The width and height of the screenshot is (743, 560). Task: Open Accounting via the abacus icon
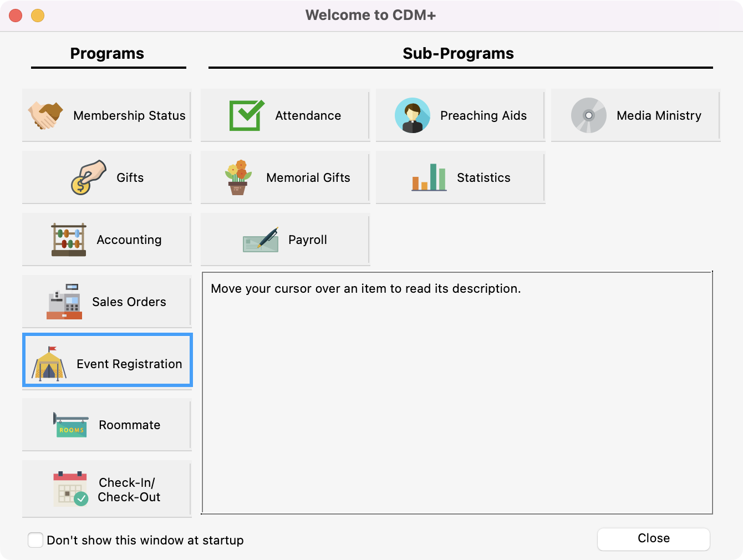(68, 240)
